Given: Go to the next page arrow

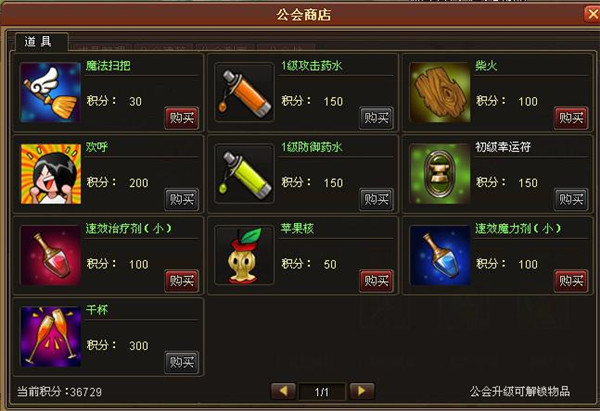Looking at the screenshot, I should (362, 391).
